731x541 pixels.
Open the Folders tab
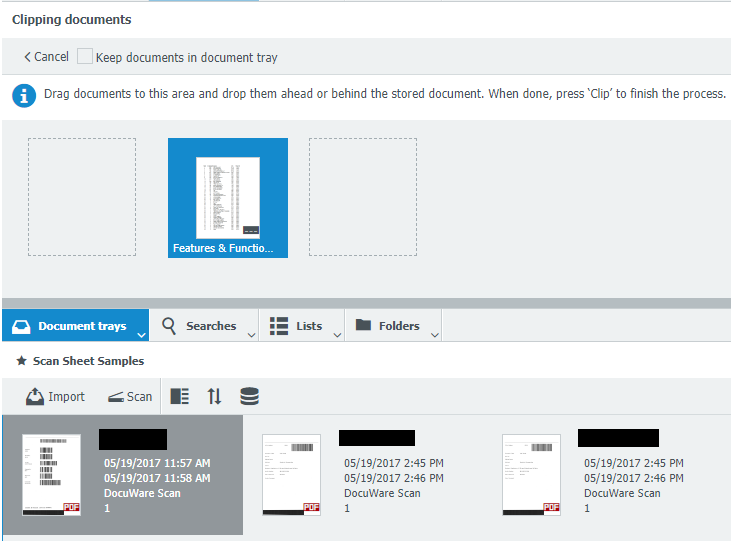pos(388,326)
